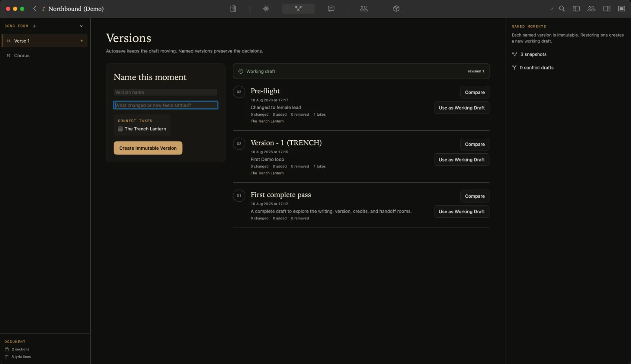Click the Verse 1 unsaved dot indicator

82,41
